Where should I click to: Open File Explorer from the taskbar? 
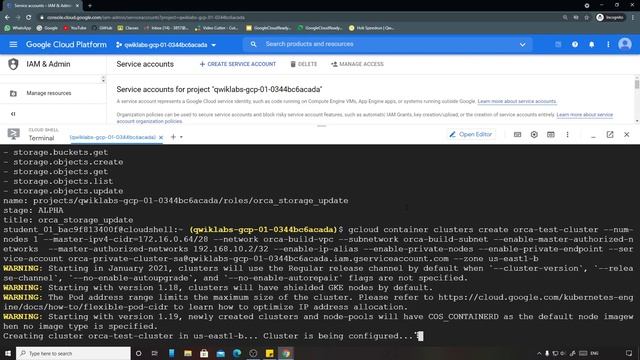(x=188, y=353)
